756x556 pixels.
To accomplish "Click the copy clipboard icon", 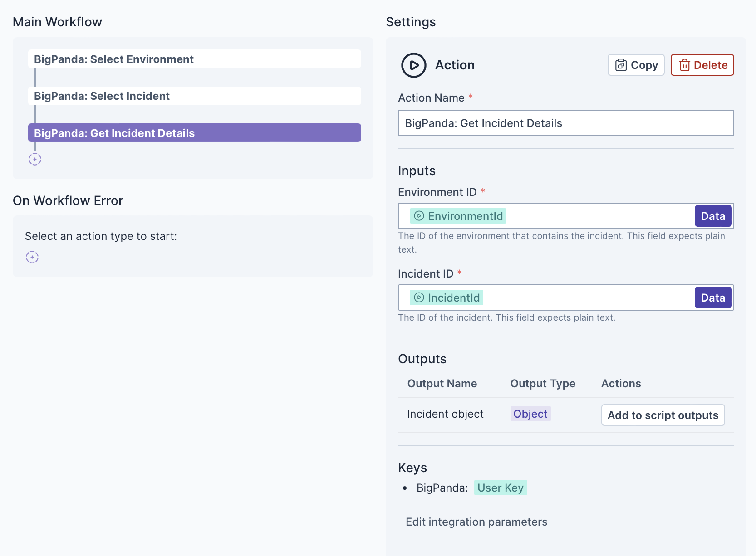I will (620, 65).
